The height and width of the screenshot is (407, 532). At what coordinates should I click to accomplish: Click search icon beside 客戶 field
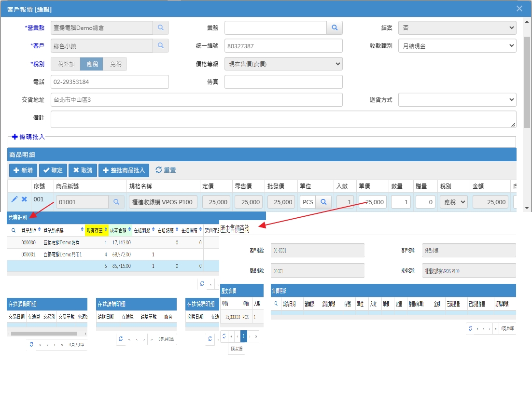(x=161, y=46)
